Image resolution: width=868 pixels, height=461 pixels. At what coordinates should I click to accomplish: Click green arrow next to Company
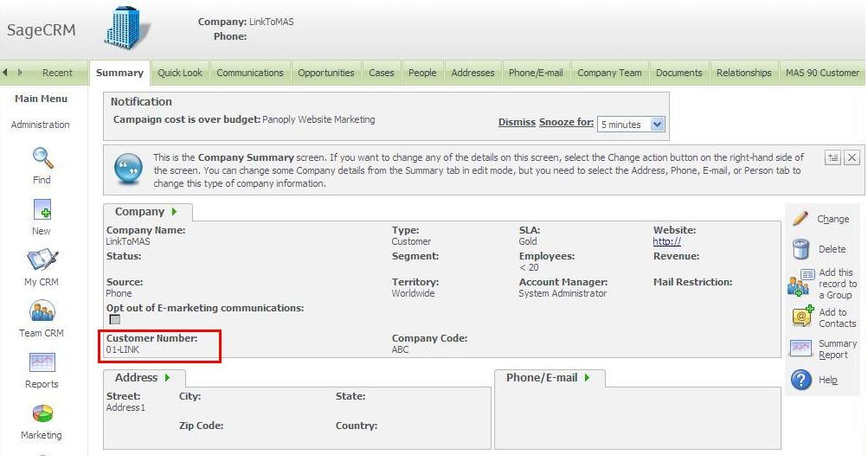pos(174,211)
